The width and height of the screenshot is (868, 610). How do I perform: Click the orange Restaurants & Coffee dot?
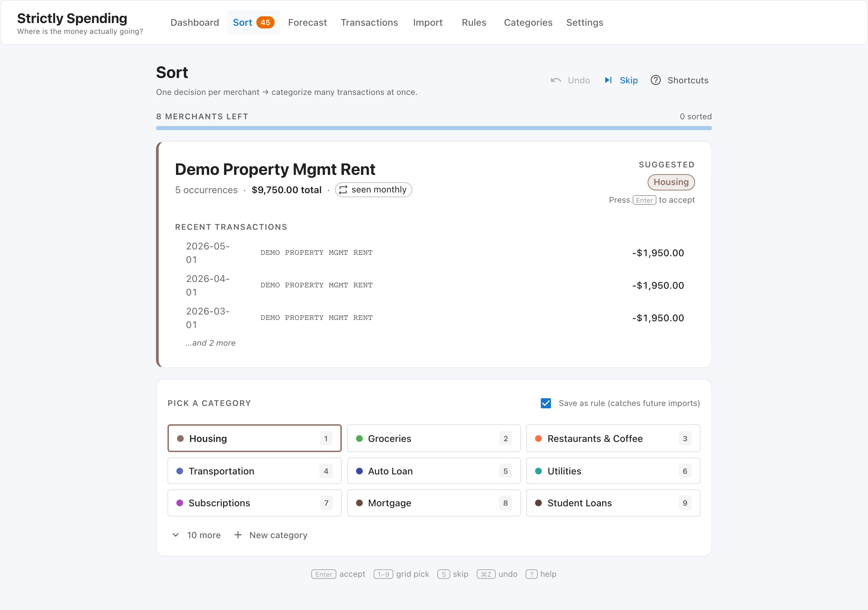click(x=539, y=439)
